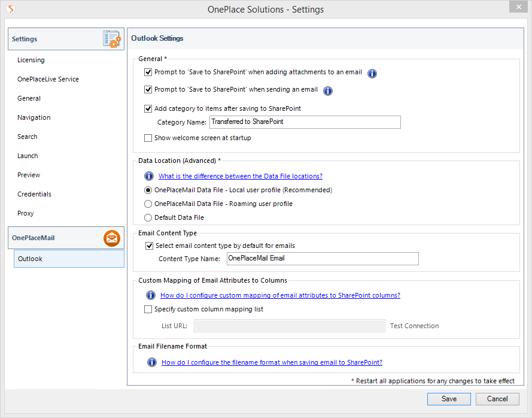
Task: Click the info icon in Data Location section
Action: (149, 176)
